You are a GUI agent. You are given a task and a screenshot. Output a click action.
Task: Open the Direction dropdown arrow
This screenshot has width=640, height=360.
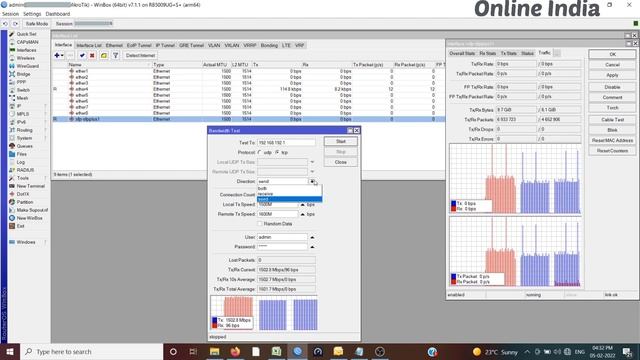[x=312, y=181]
